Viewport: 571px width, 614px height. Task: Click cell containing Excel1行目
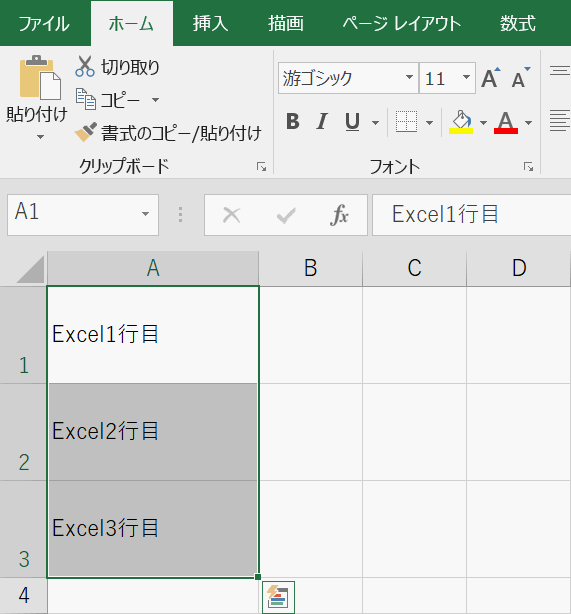point(153,335)
